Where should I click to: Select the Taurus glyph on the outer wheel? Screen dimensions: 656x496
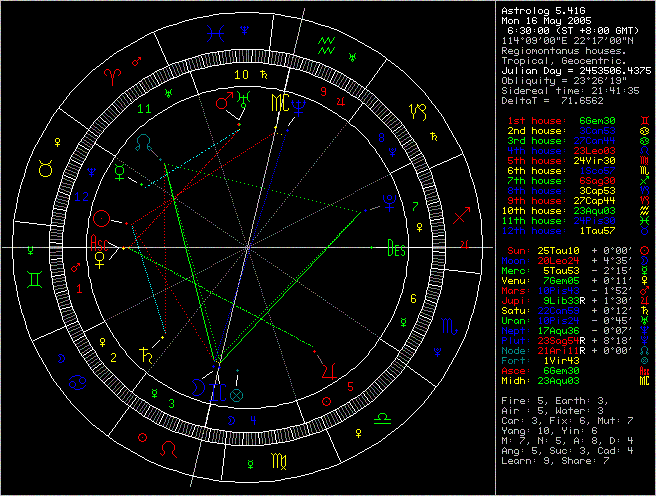click(x=45, y=169)
